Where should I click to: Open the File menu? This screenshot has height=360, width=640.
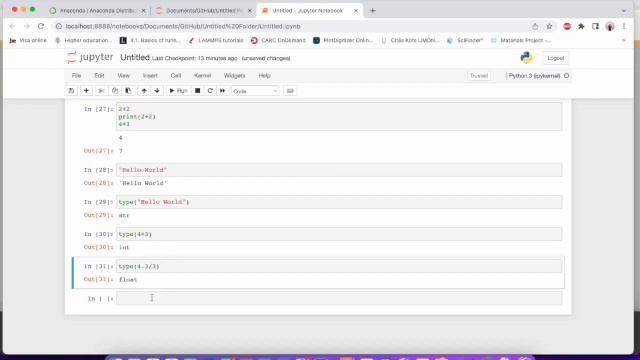point(76,76)
